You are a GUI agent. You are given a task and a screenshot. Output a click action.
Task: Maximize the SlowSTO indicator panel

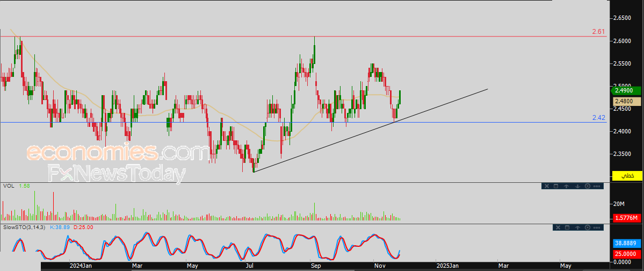[568, 227]
